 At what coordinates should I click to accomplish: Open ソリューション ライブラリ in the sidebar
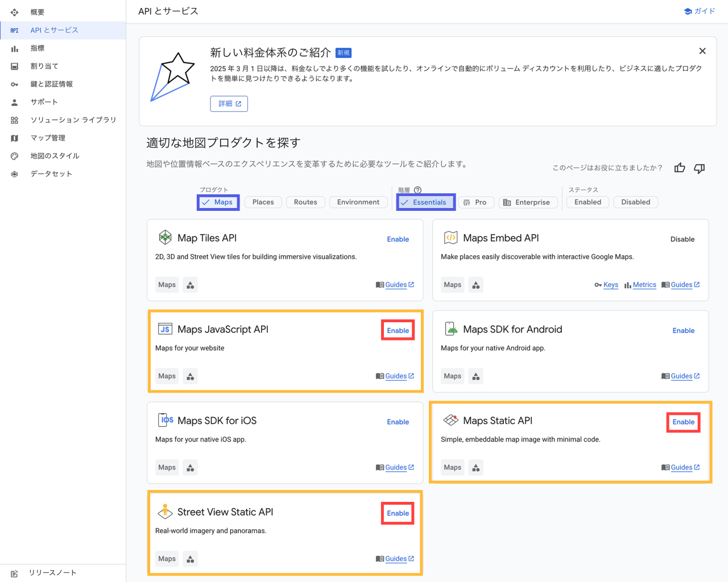[x=63, y=120]
